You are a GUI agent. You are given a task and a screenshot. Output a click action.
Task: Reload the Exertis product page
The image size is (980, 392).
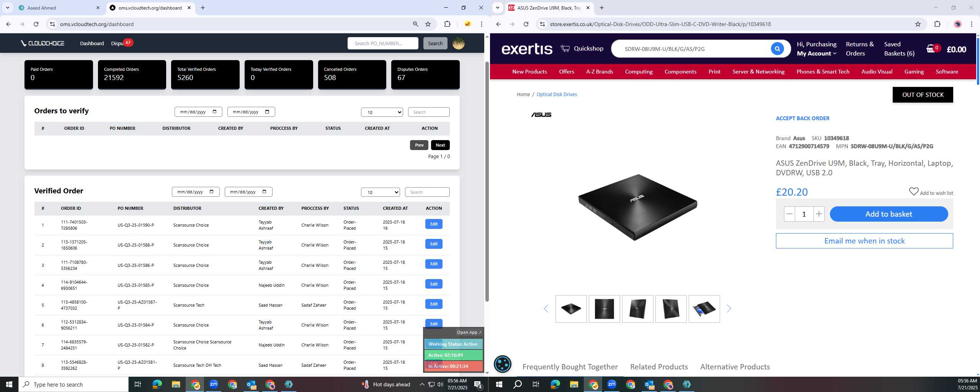coord(526,24)
